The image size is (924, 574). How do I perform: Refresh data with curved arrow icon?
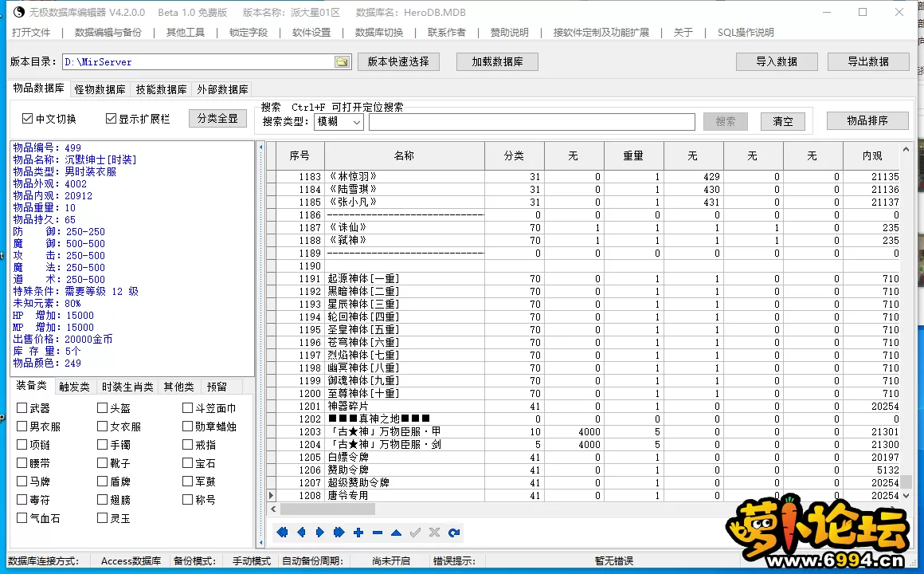(x=454, y=533)
